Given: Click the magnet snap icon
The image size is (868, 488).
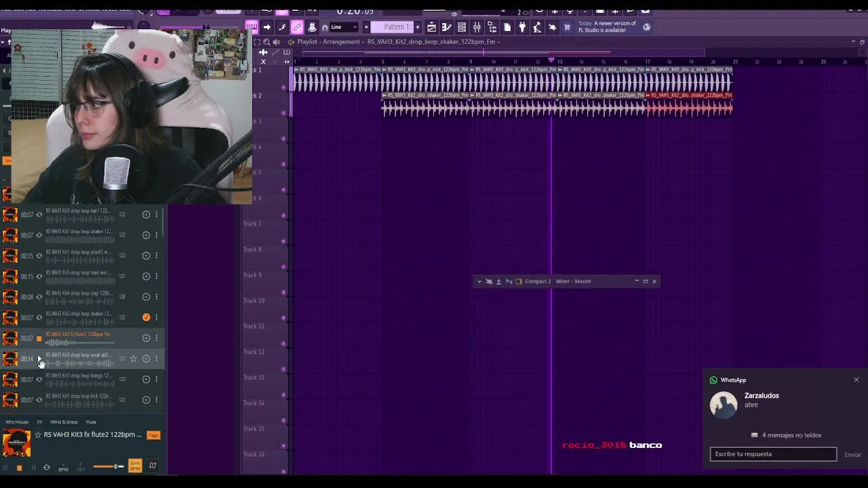Looking at the screenshot, I should [325, 27].
